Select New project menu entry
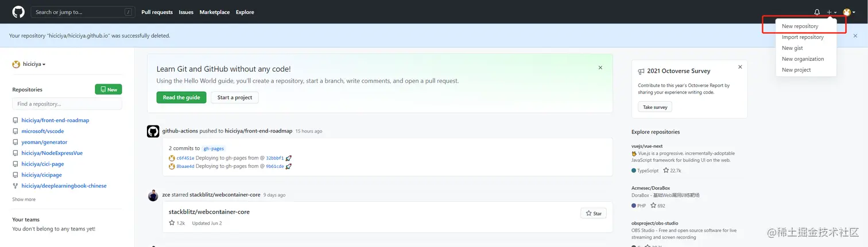This screenshot has height=247, width=868. (x=805, y=70)
